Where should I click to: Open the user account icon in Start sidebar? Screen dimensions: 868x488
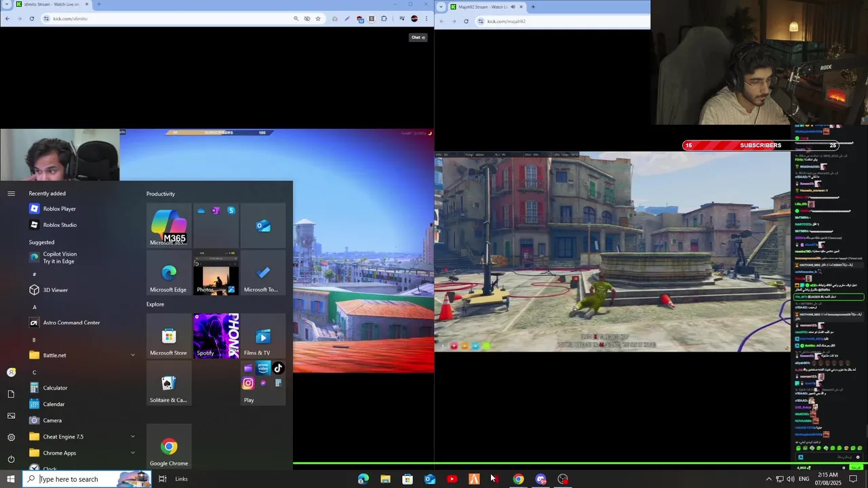(11, 372)
